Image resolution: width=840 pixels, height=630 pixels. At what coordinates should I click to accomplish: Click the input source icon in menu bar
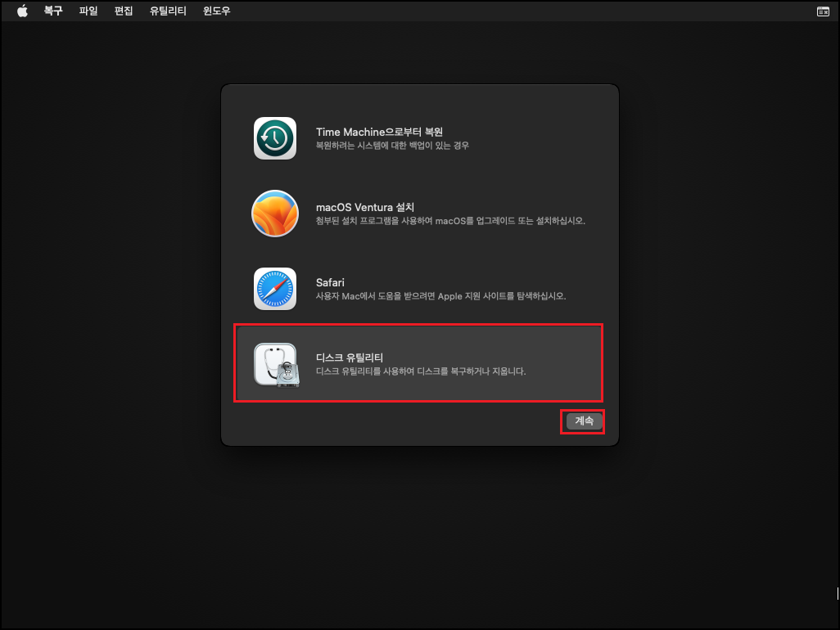823,11
